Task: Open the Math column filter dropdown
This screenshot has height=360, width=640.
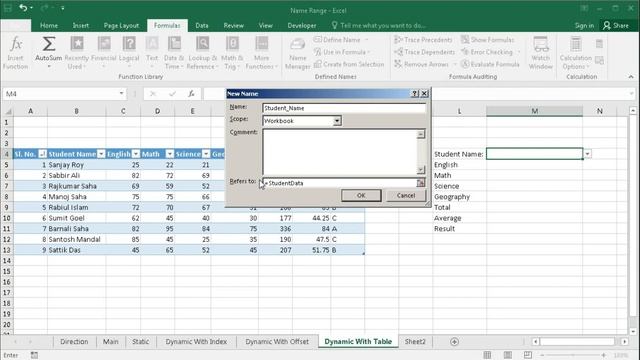Action: (169, 154)
